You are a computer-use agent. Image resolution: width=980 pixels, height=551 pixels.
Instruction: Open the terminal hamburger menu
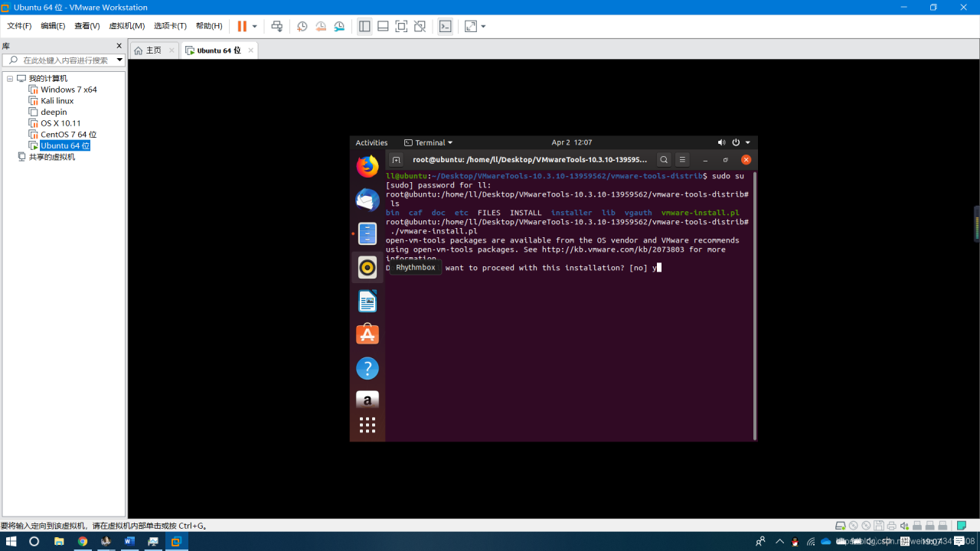pos(682,159)
